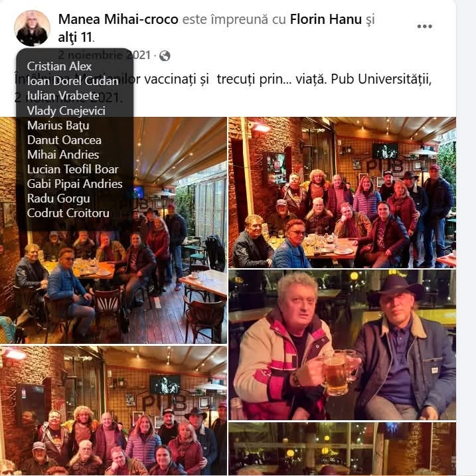Select Iulian Vrabete in tagged list
Image resolution: width=476 pixels, height=476 pixels.
[63, 96]
